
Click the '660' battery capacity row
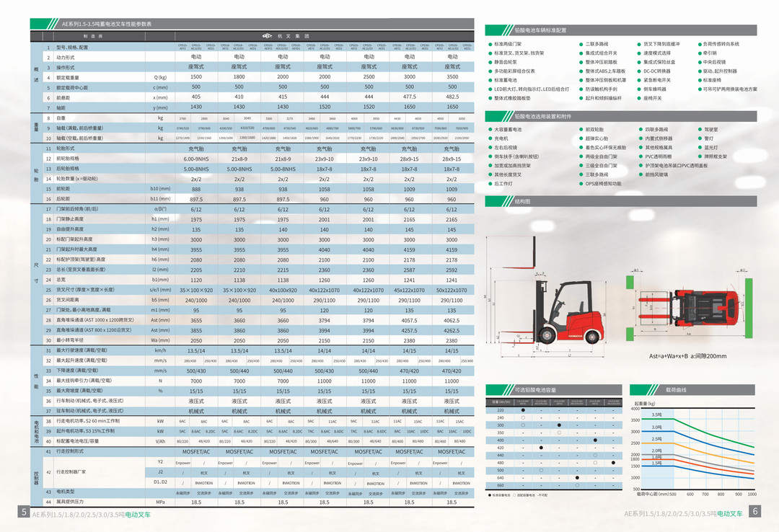553,485
